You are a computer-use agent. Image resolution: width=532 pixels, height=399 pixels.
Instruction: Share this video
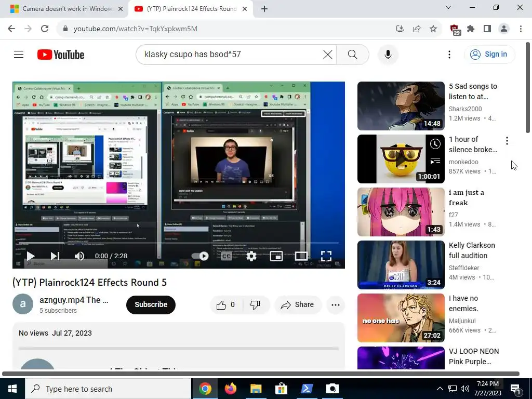297,304
